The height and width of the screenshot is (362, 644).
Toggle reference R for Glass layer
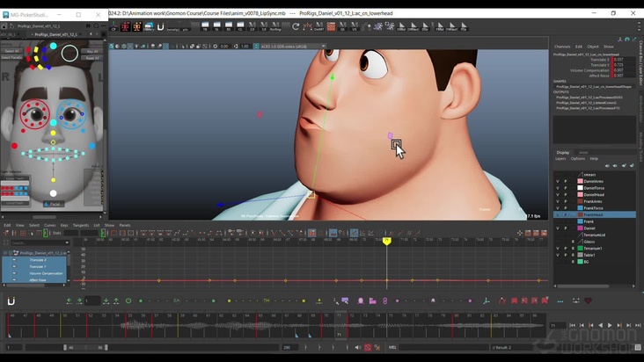point(573,242)
